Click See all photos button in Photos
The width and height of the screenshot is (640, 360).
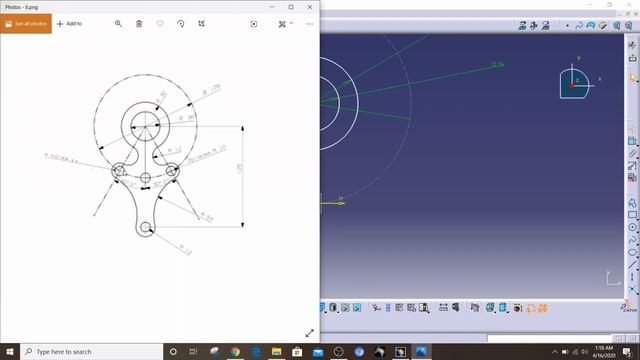coord(26,24)
